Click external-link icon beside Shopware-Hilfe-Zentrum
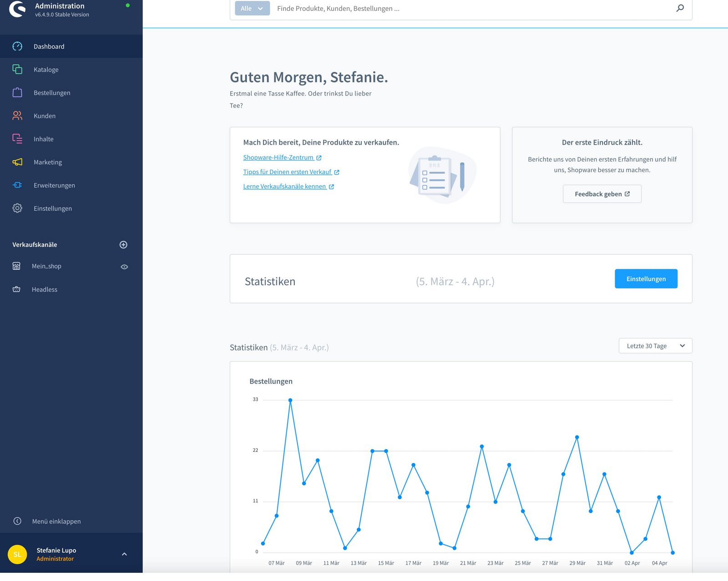 click(x=319, y=158)
